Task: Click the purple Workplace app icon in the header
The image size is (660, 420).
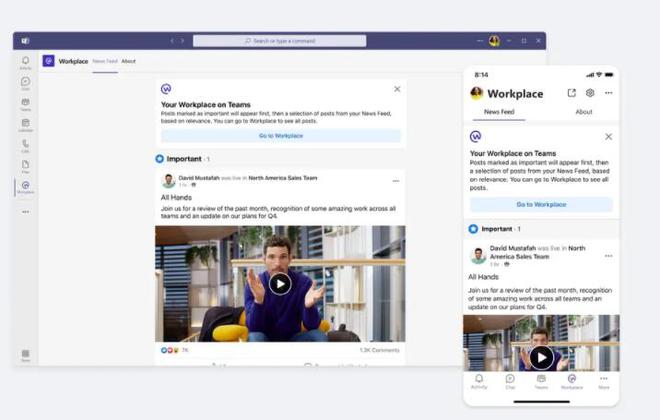Action: pyautogui.click(x=48, y=61)
